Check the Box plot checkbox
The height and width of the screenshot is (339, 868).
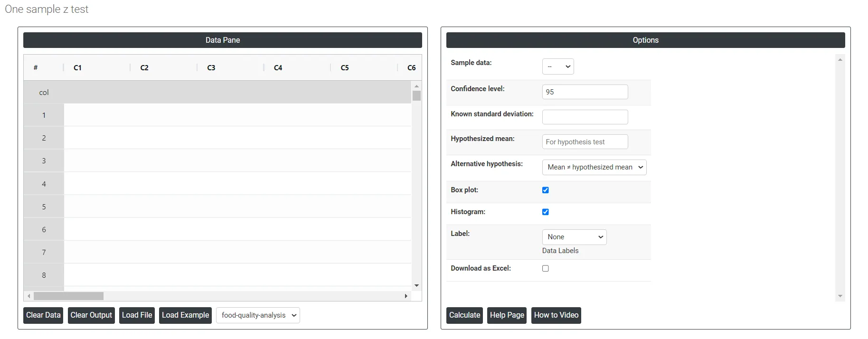tap(546, 190)
